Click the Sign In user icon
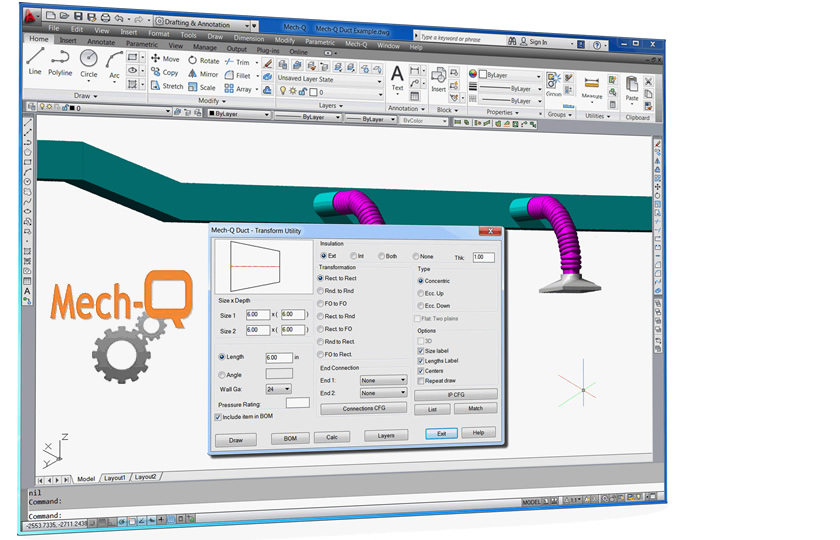840x540 pixels. click(523, 41)
